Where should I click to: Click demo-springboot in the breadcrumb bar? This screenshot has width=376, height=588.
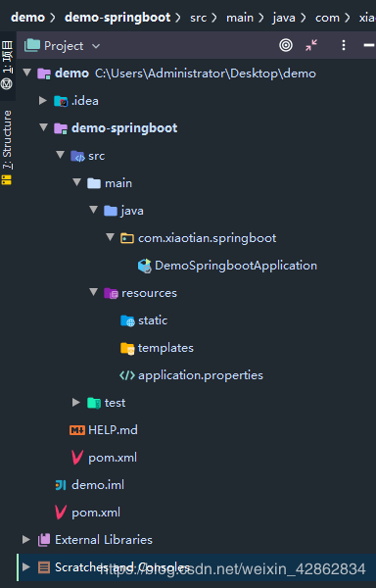pos(117,18)
